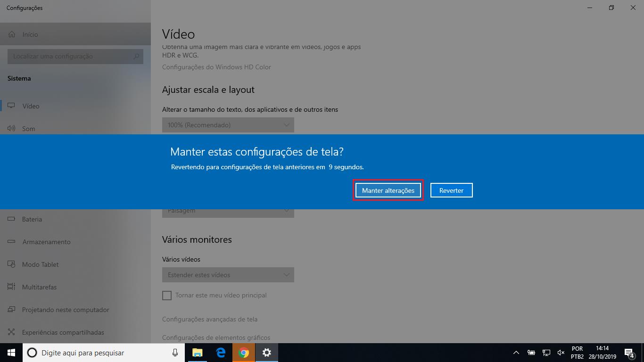Screen dimensions: 644x362
Task: Open the 100% (Recomendado) scale dropdown
Action: coord(228,125)
